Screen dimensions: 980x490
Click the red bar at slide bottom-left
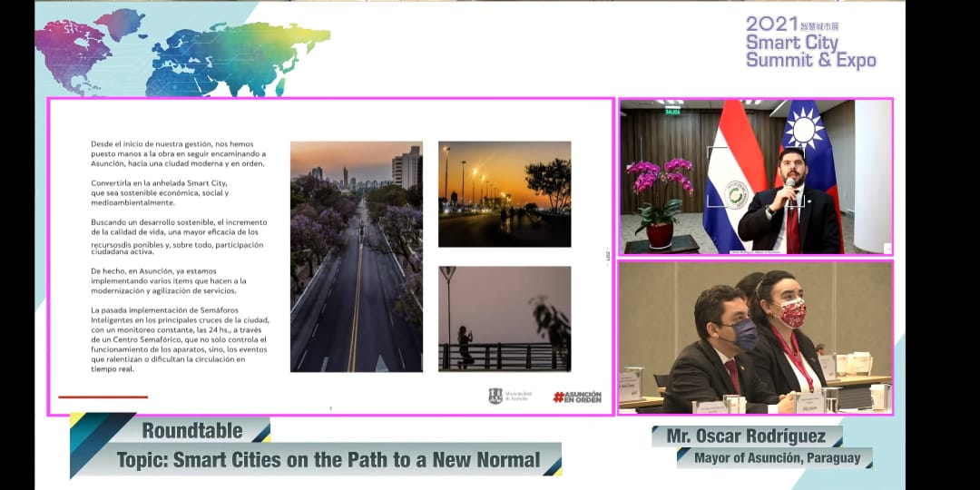point(103,397)
